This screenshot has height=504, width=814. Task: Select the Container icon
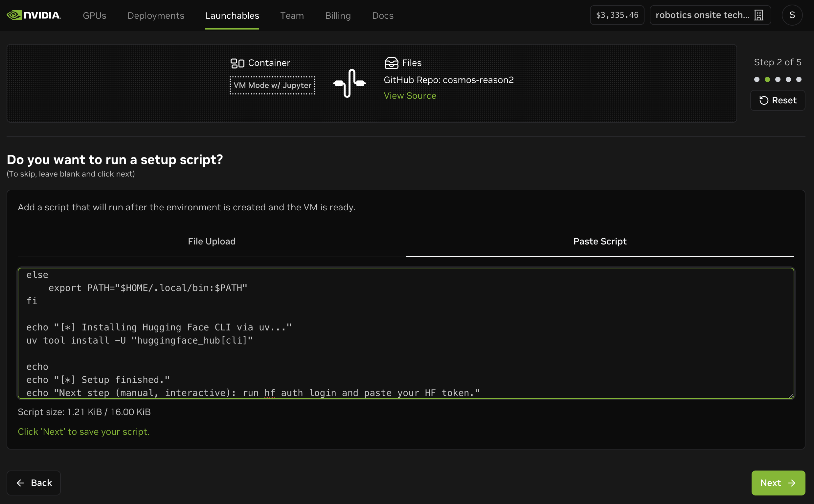(x=238, y=63)
